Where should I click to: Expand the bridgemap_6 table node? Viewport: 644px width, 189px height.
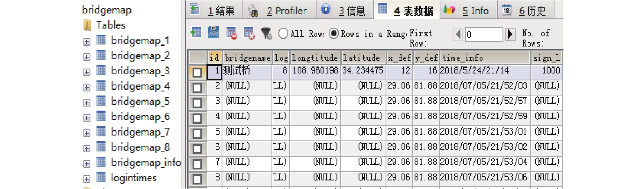pyautogui.click(x=87, y=118)
